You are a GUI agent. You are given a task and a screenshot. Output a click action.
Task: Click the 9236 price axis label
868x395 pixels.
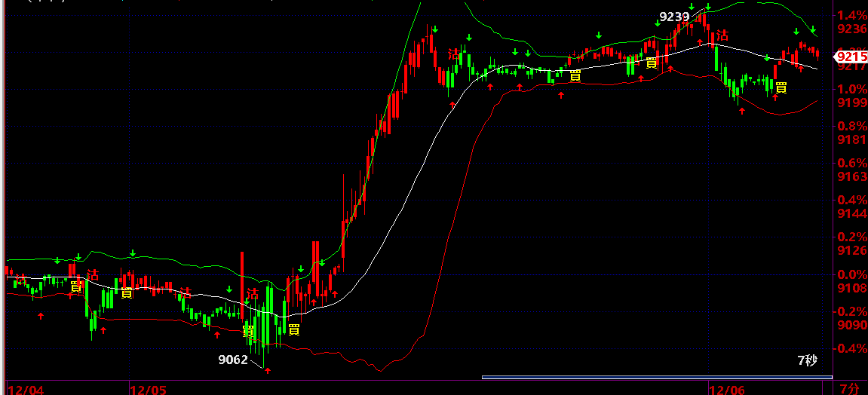click(x=852, y=28)
